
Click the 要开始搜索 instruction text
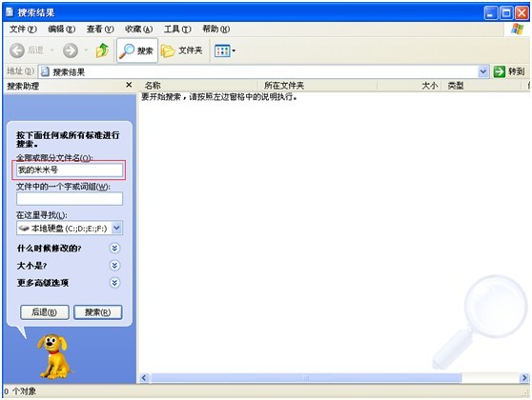[219, 97]
